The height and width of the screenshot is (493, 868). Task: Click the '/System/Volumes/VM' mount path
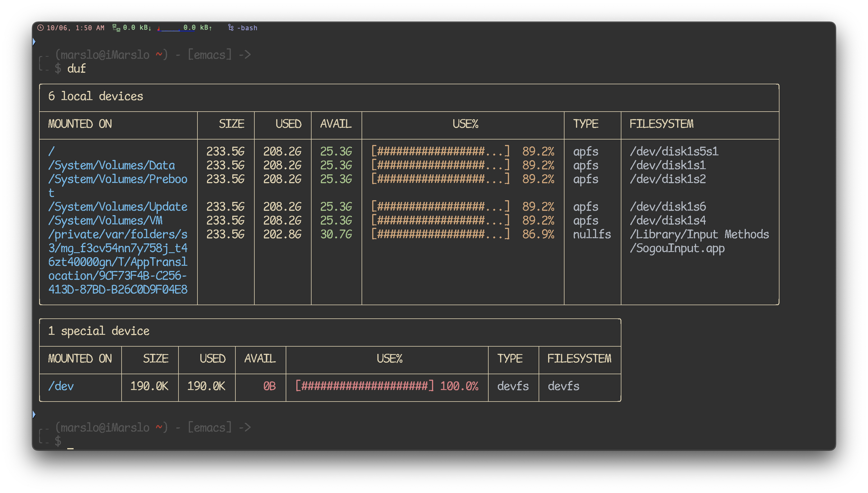tap(105, 221)
